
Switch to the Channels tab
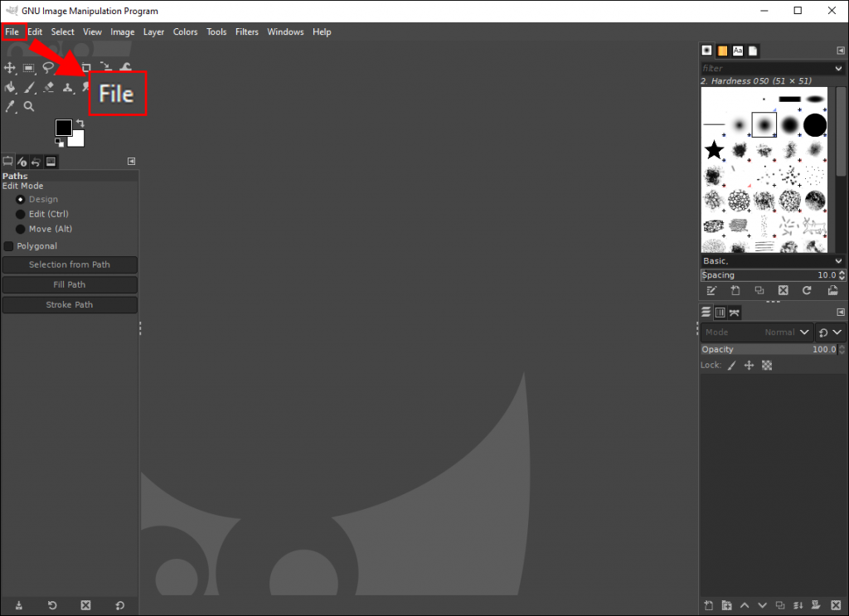pyautogui.click(x=720, y=313)
